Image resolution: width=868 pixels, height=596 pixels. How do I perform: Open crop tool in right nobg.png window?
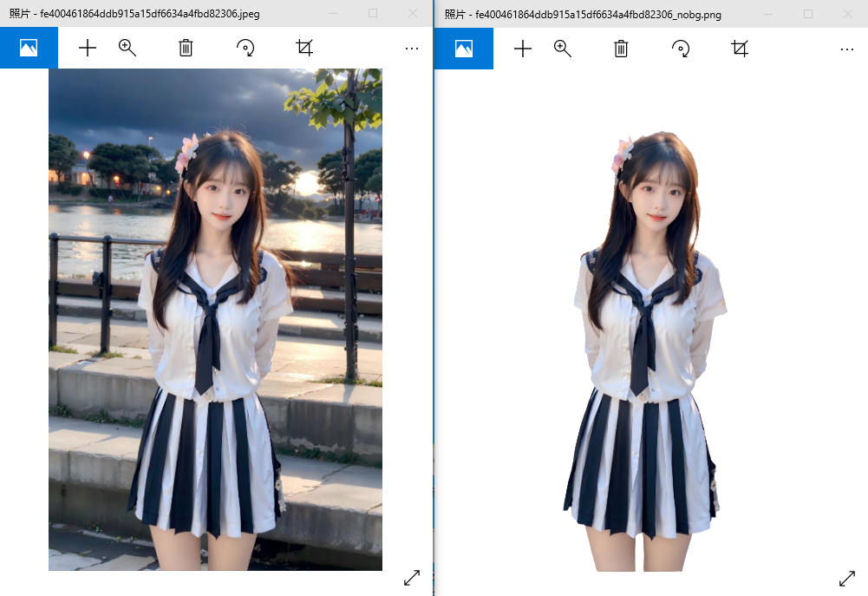(740, 49)
